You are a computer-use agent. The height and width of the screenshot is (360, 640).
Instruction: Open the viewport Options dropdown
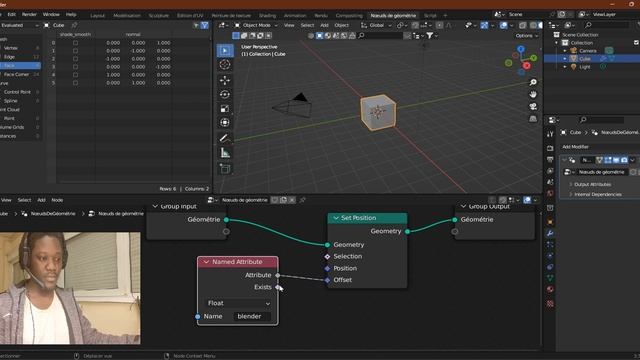click(527, 36)
